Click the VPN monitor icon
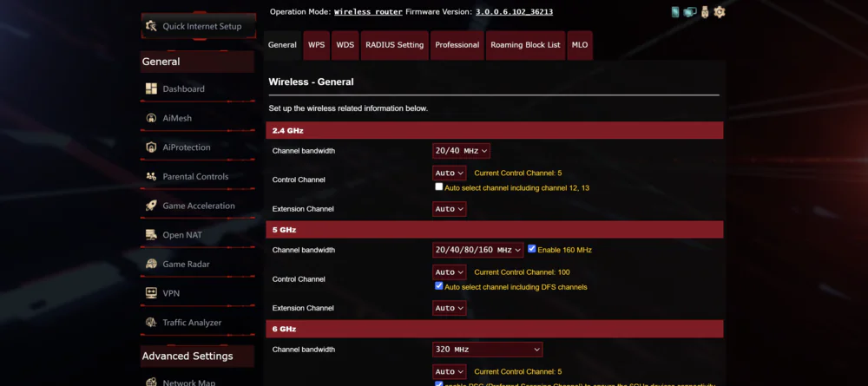This screenshot has width=868, height=386. tap(151, 293)
